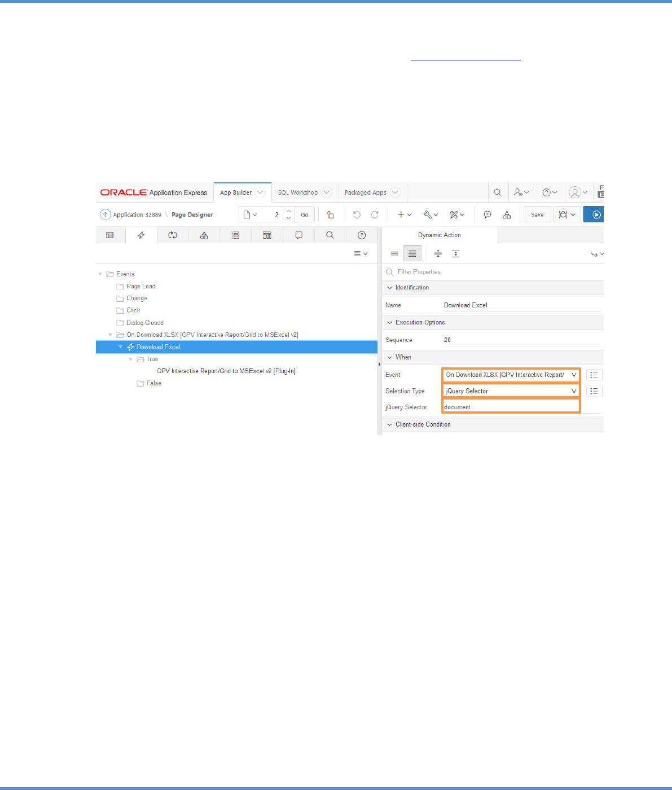Open the tree pane hamburger menu
Viewport: 672px width, 790px height.
click(361, 254)
